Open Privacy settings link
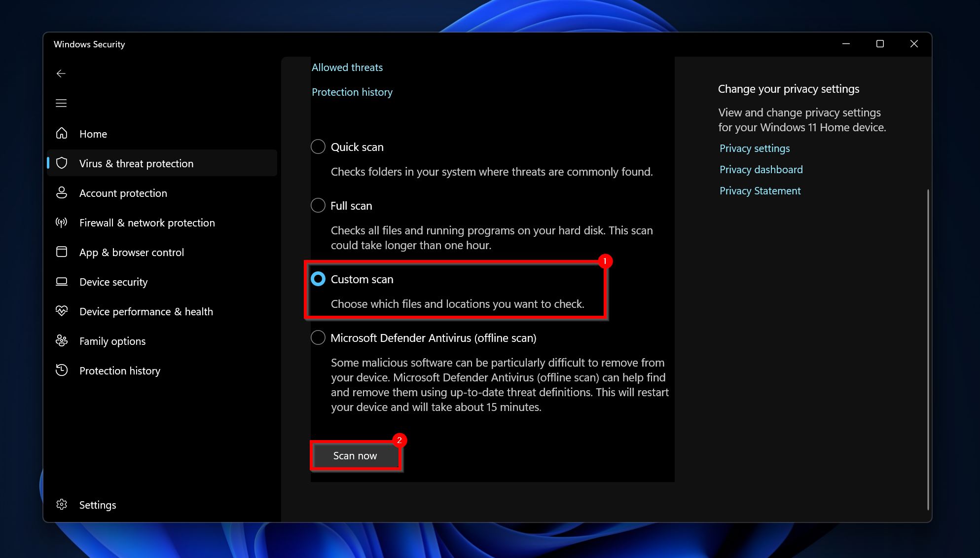This screenshot has height=558, width=980. pos(753,148)
